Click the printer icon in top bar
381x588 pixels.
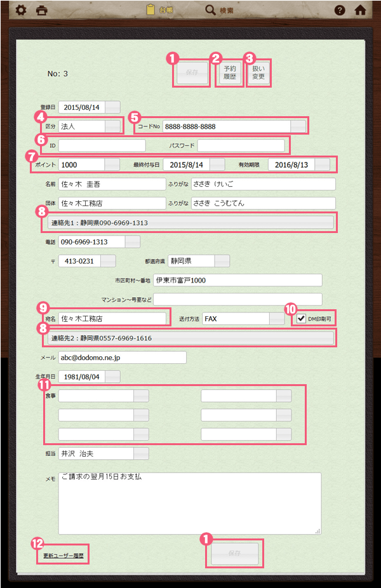[x=42, y=10]
